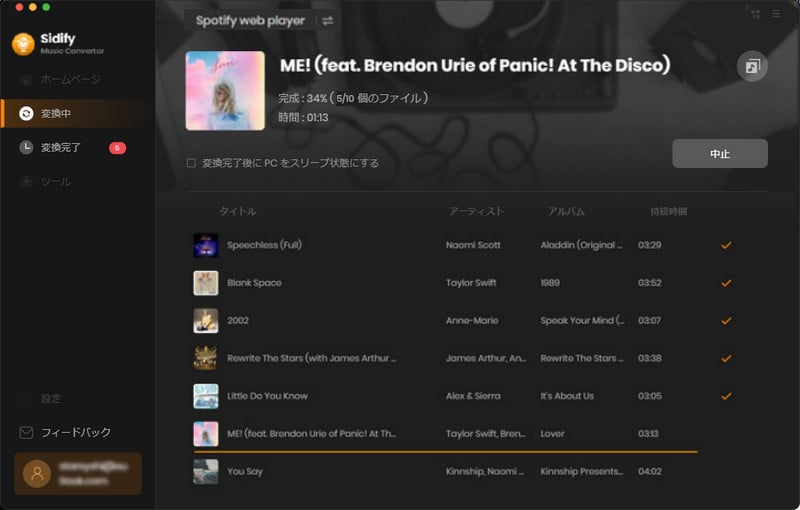This screenshot has width=800, height=510.
Task: Click the artist Anne-Marie
Action: pyautogui.click(x=472, y=321)
